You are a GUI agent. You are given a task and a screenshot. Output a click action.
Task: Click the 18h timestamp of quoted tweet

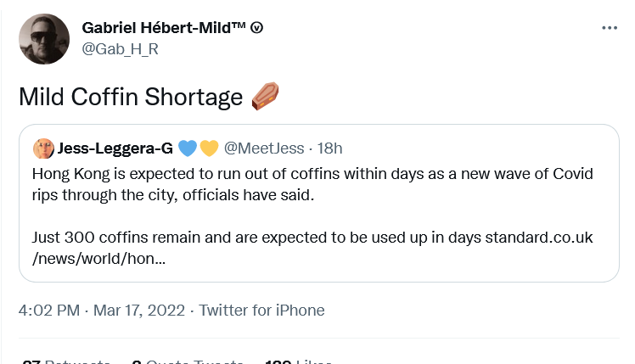click(x=329, y=148)
